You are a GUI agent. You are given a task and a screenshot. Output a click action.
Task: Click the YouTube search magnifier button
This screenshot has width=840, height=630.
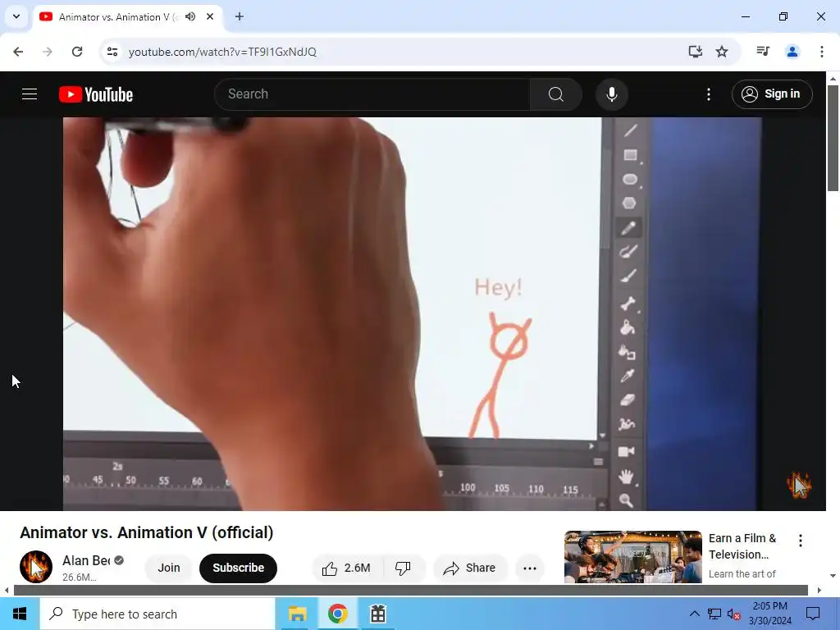[555, 94]
